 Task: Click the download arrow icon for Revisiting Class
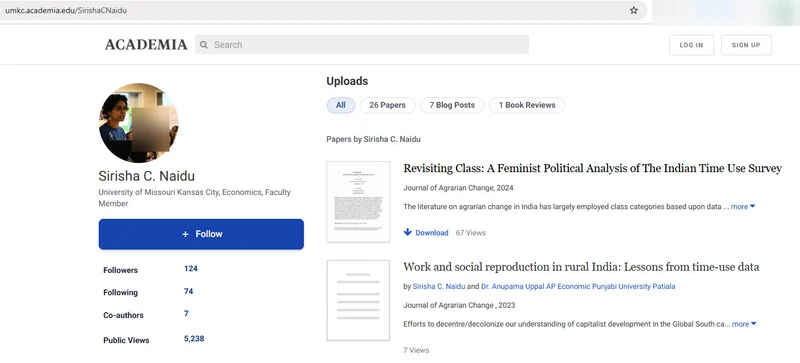click(x=407, y=232)
